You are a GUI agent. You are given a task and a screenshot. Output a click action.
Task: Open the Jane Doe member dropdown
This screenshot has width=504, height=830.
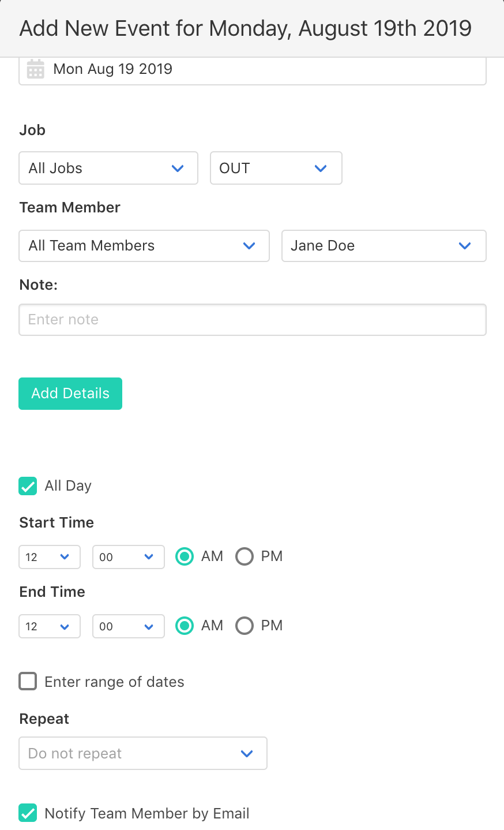tap(383, 246)
